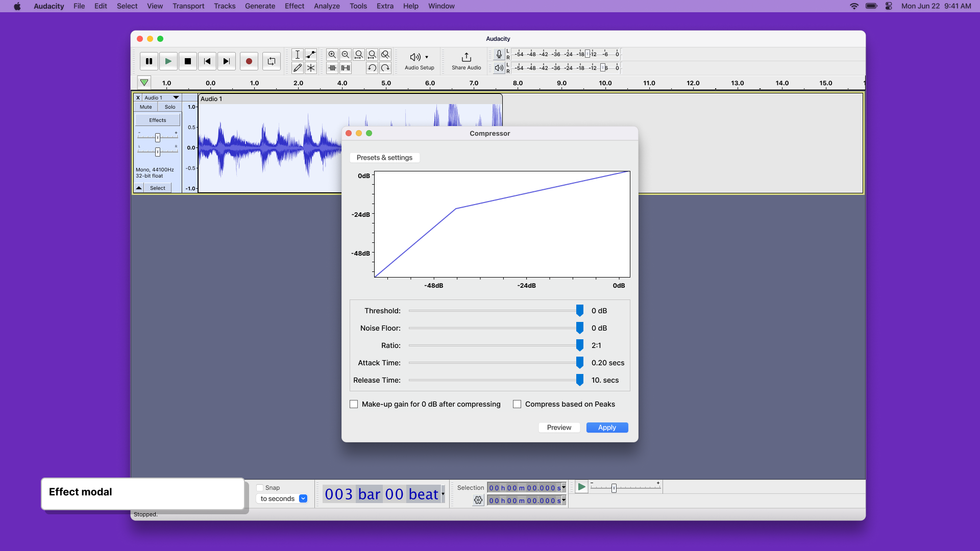Enable Make-up gain checkbox
980x551 pixels.
pyautogui.click(x=354, y=404)
